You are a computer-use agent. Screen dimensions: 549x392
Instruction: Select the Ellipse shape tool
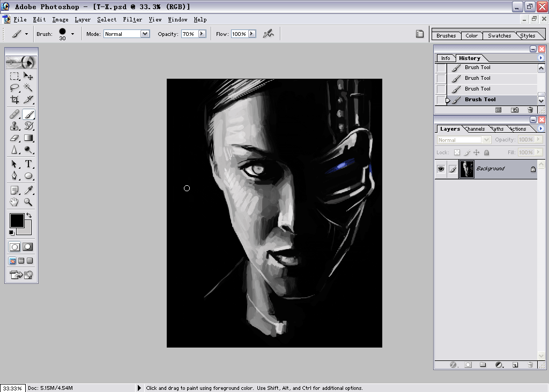[x=28, y=176]
